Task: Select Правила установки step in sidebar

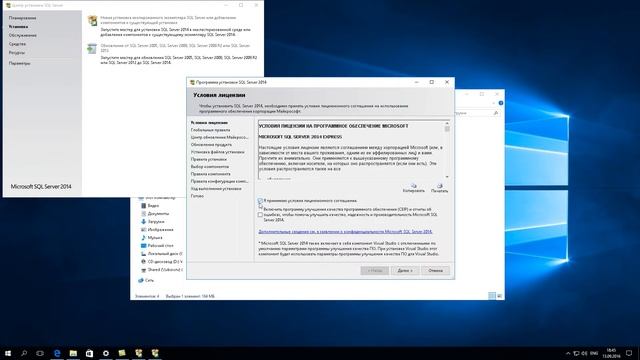Action: (x=209, y=159)
